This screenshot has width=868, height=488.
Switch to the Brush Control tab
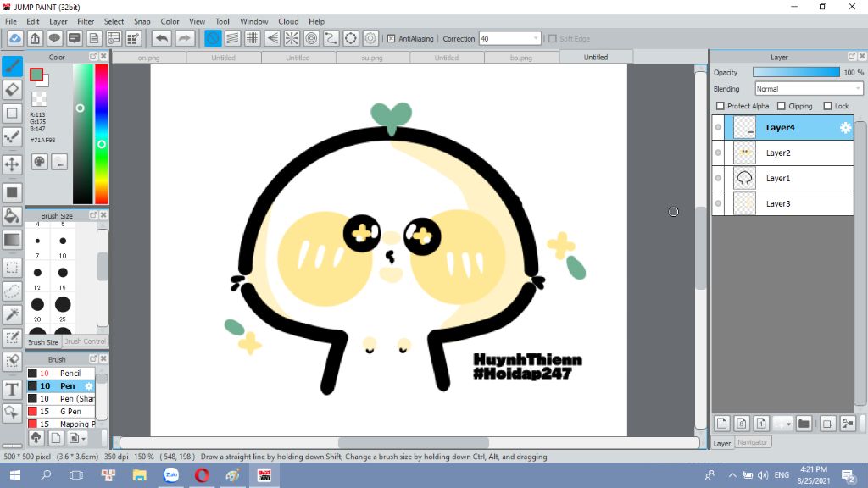click(x=85, y=341)
